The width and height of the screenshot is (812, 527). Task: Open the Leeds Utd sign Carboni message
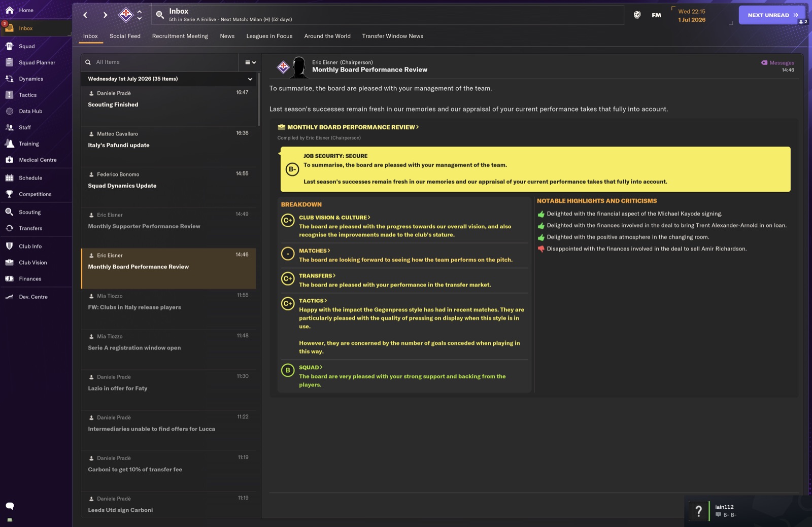click(168, 505)
